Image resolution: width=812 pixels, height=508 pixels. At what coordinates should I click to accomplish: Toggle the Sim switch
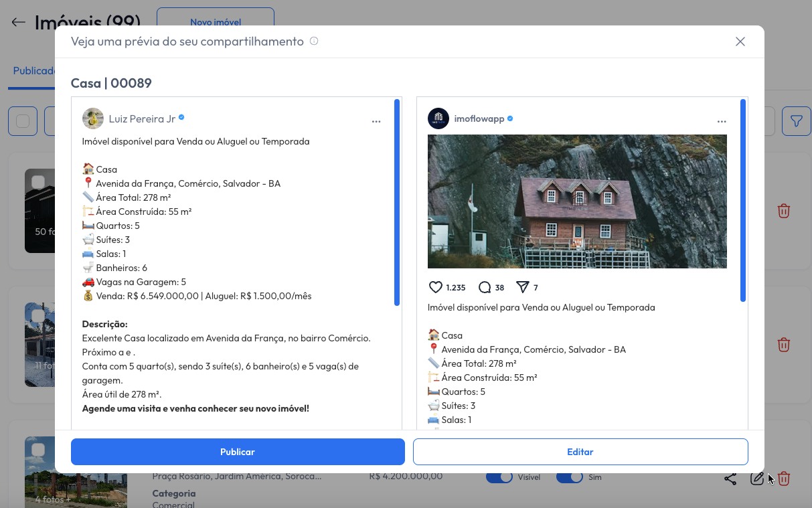tap(569, 477)
